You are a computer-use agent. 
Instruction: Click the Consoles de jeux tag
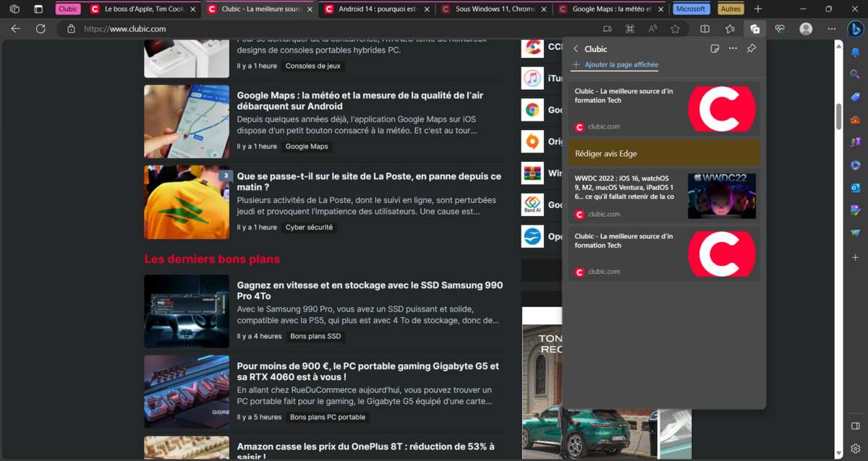tap(312, 66)
